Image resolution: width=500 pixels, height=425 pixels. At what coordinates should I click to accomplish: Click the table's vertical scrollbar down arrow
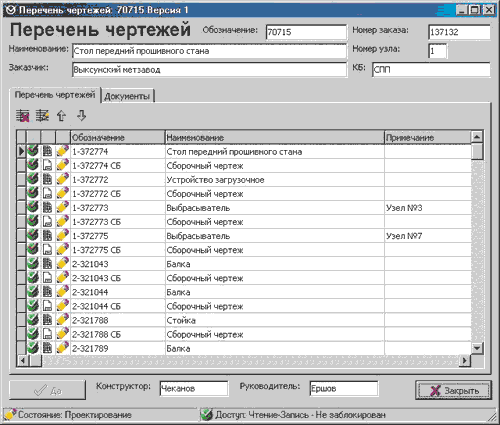[x=477, y=348]
